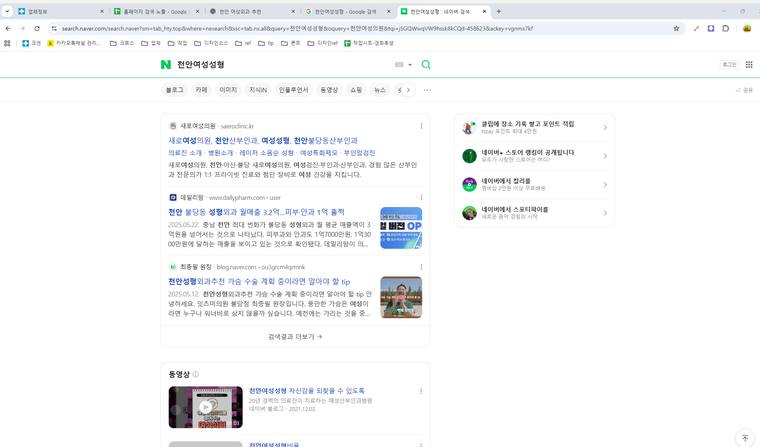Image resolution: width=760 pixels, height=447 pixels.
Task: Click the purple square extension icon
Action: [x=711, y=29]
